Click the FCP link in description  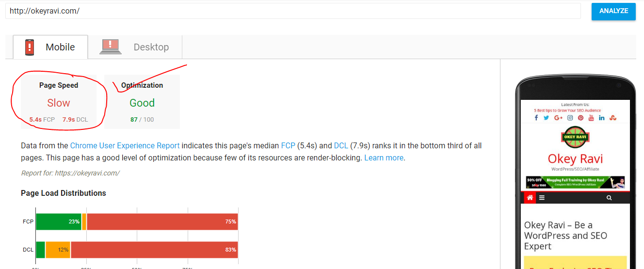pyautogui.click(x=288, y=145)
